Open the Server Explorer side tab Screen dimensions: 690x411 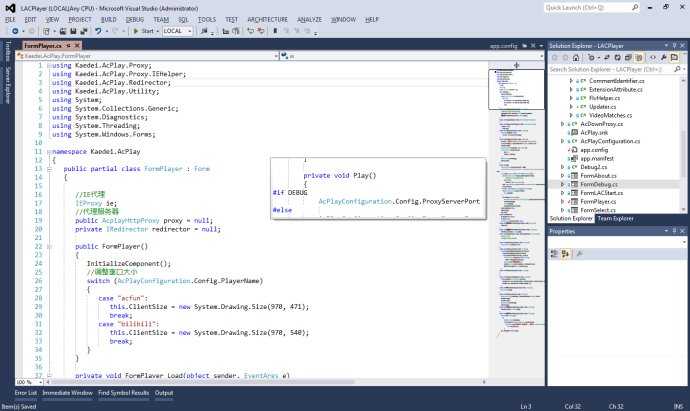pyautogui.click(x=8, y=86)
